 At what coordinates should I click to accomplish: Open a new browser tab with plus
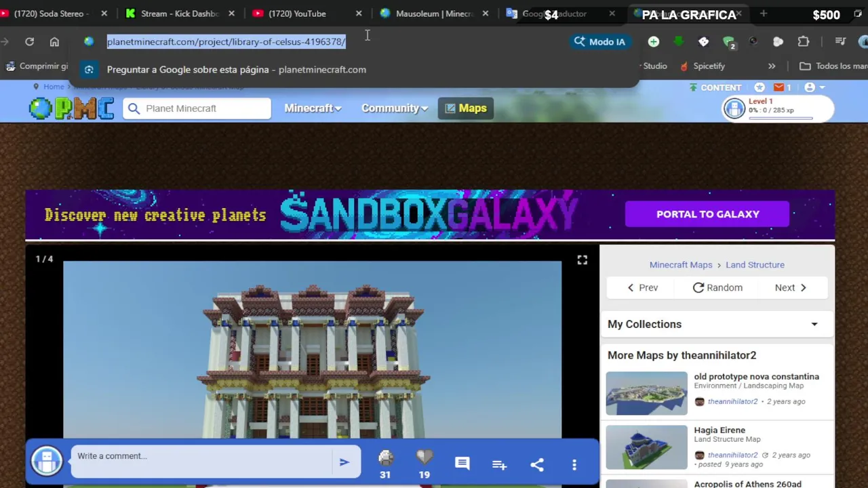point(763,14)
